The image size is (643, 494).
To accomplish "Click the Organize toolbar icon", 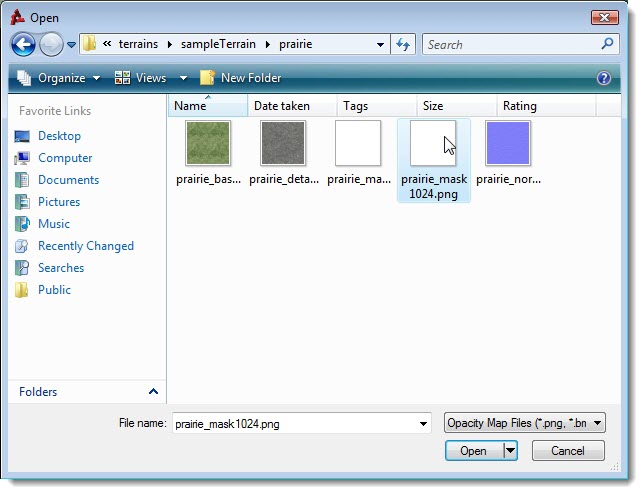I will coord(25,78).
